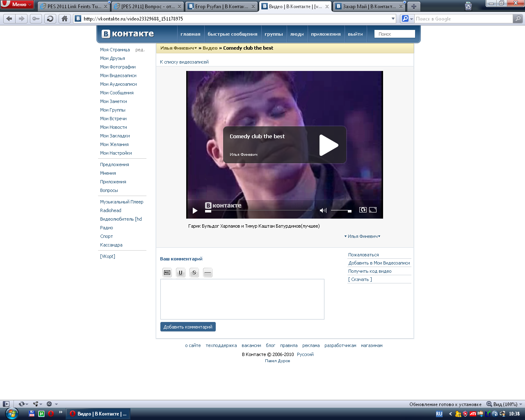Open the Opera Меню button
The width and height of the screenshot is (525, 420).
point(17,5)
